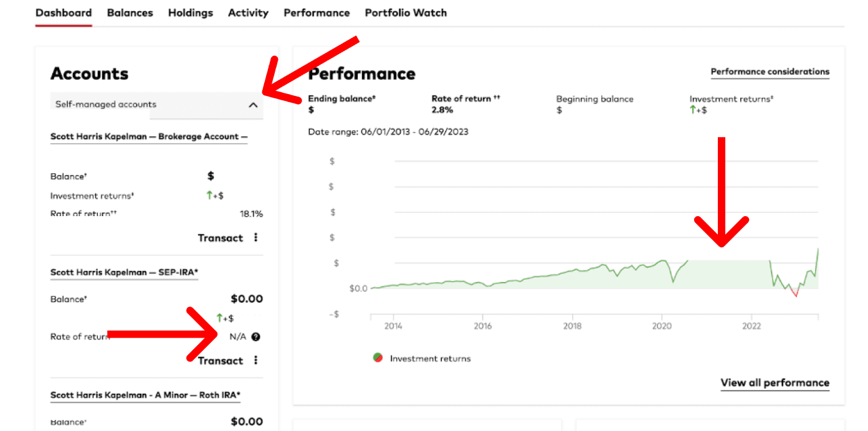This screenshot has height=431, width=868.
Task: Open the Brokerage Account three-dot options menu
Action: pyautogui.click(x=255, y=238)
